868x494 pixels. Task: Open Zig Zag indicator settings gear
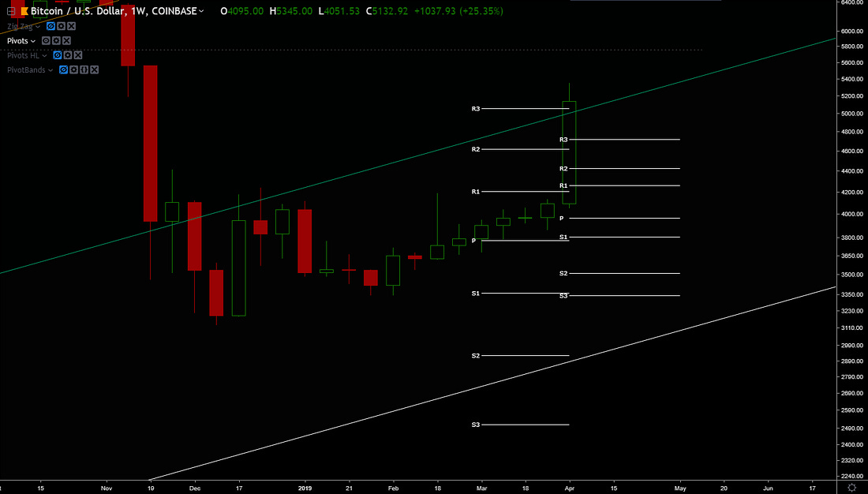(x=61, y=26)
